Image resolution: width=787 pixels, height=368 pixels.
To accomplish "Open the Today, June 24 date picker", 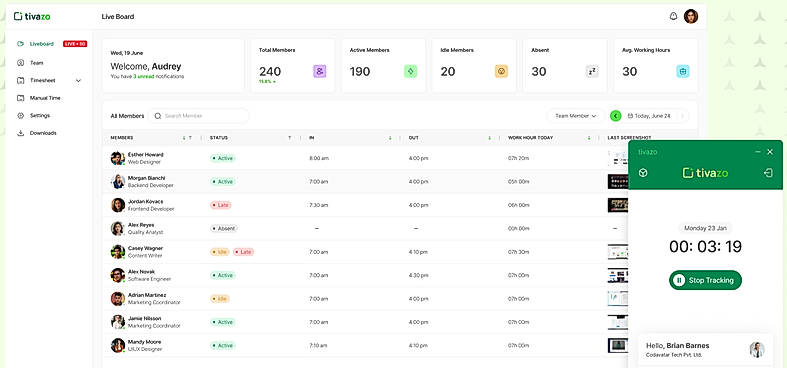I will pos(649,116).
